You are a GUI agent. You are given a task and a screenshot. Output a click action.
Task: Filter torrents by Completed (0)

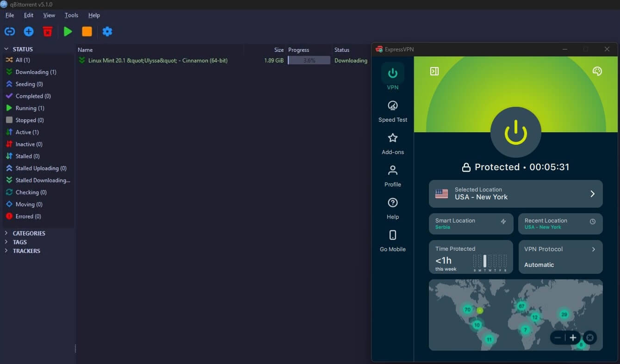pos(37,96)
